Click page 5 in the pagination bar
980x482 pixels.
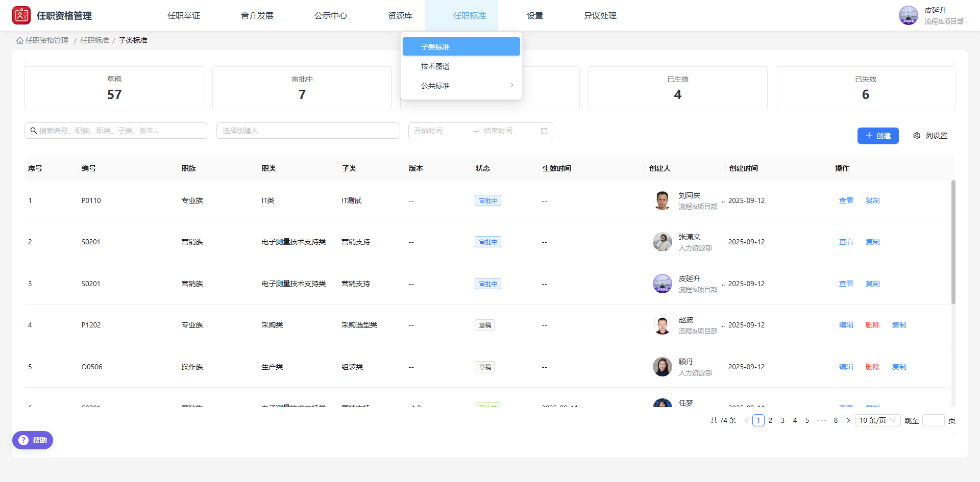coord(807,420)
